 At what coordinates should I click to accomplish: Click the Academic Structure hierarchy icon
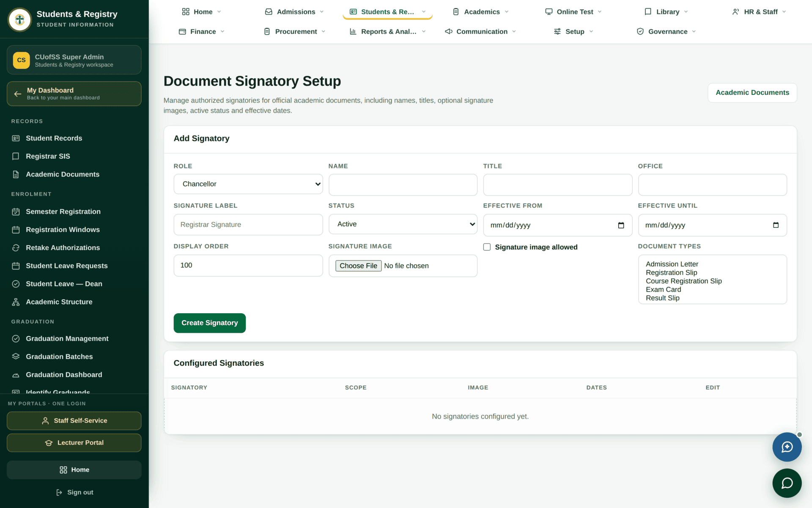click(x=16, y=302)
